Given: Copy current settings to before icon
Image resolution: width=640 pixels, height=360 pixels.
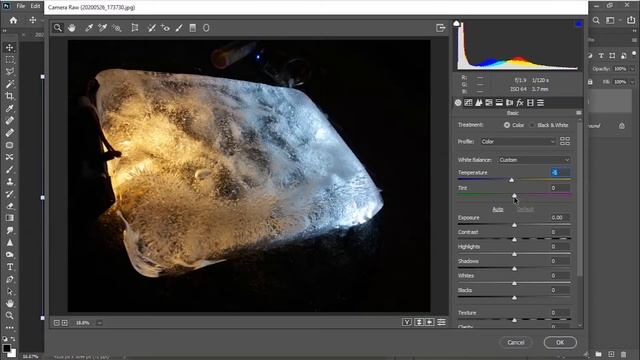Looking at the screenshot, I should (x=430, y=322).
